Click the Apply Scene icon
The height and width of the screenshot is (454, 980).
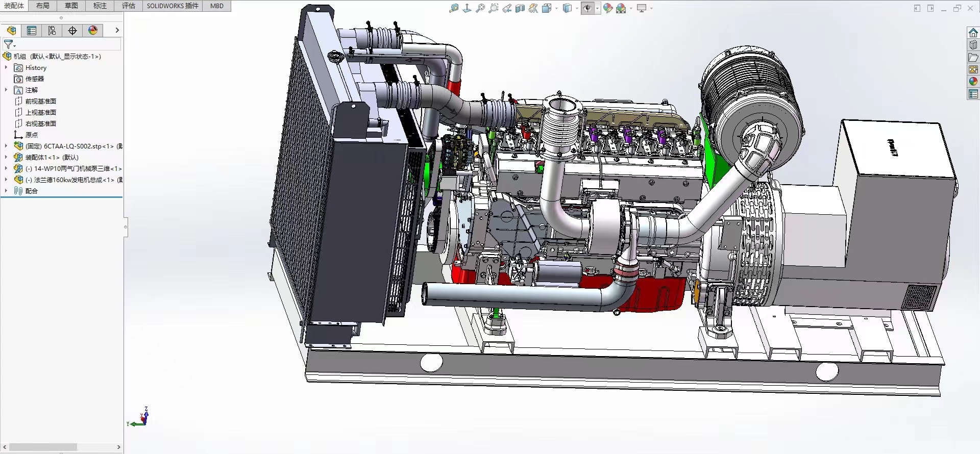coord(621,8)
